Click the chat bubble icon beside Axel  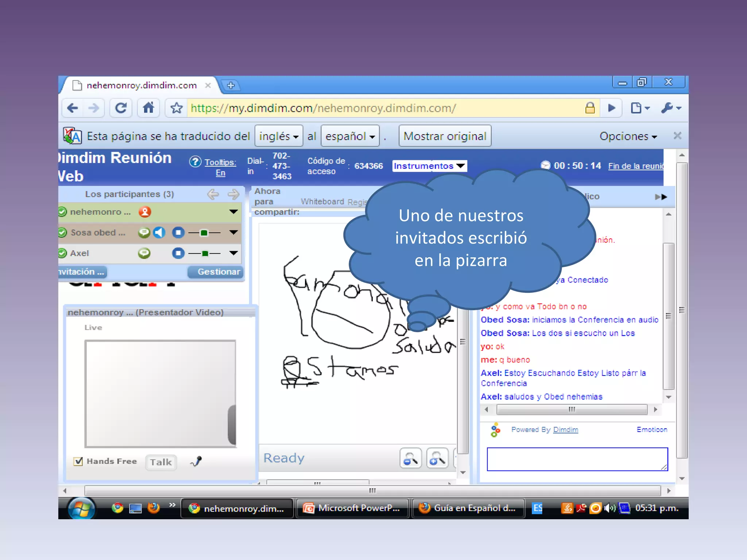pos(144,253)
